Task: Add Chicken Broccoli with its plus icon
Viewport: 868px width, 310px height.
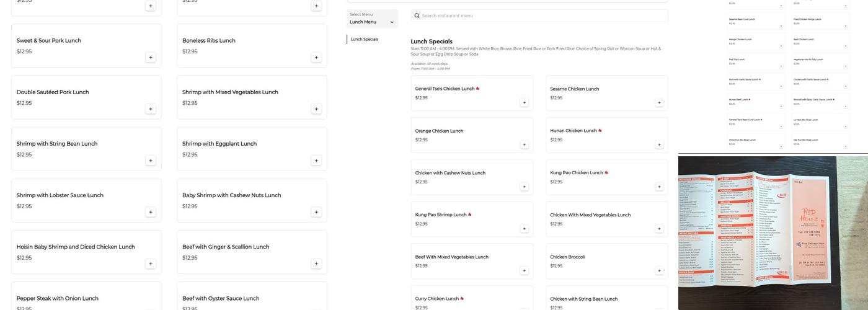Action: 659,271
